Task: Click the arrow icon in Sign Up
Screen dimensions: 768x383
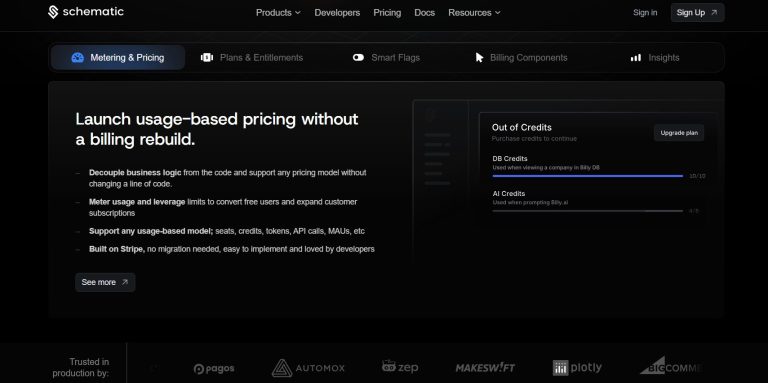Action: pyautogui.click(x=714, y=13)
